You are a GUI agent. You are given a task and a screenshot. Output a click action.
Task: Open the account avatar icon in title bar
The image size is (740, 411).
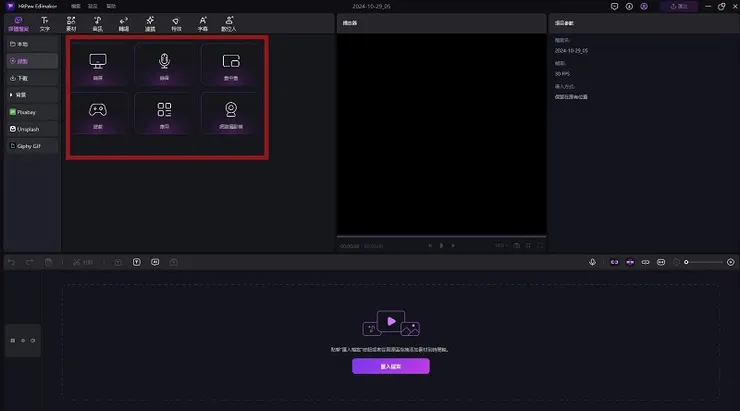click(x=644, y=6)
